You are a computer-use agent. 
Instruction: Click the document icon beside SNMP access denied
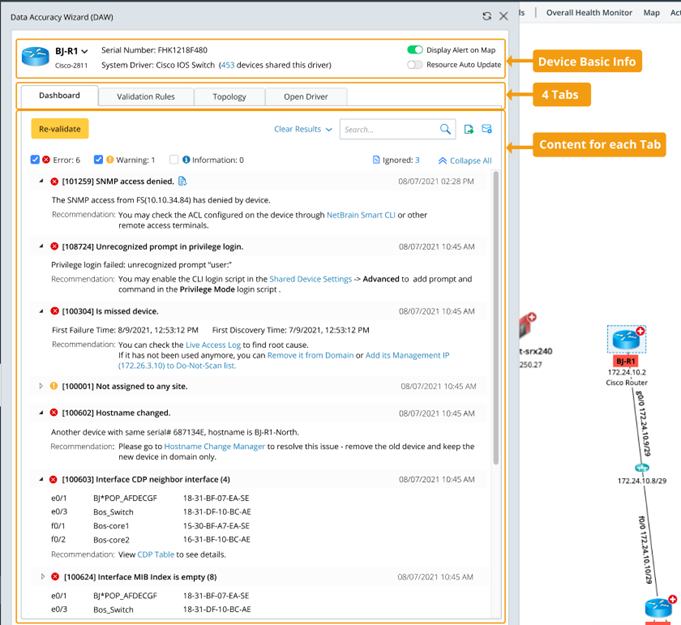click(182, 181)
